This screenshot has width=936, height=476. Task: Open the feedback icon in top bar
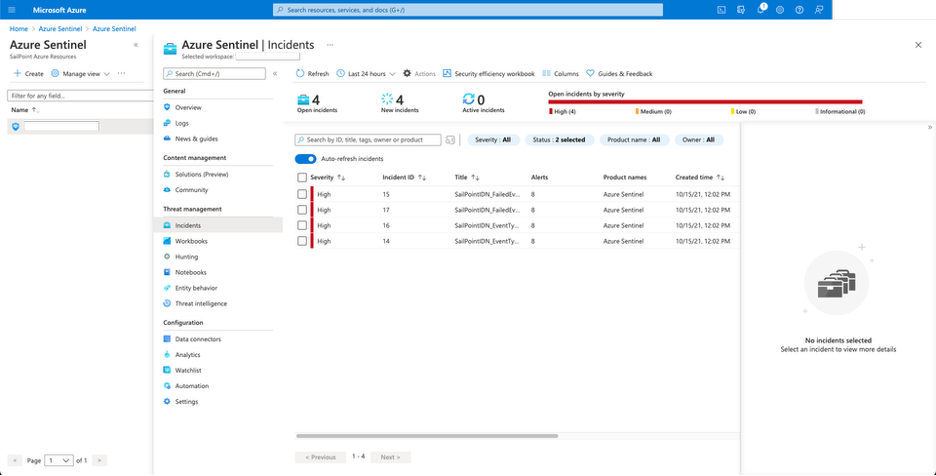point(819,10)
